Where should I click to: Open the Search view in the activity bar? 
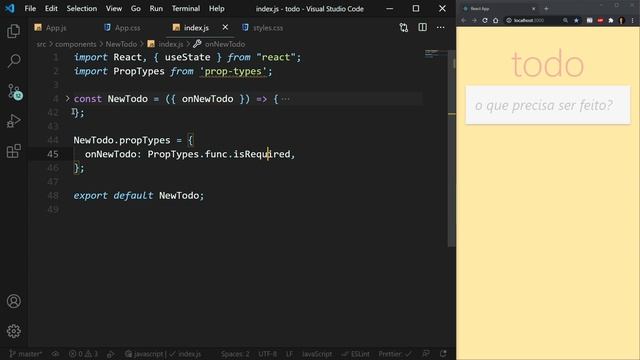[x=13, y=61]
